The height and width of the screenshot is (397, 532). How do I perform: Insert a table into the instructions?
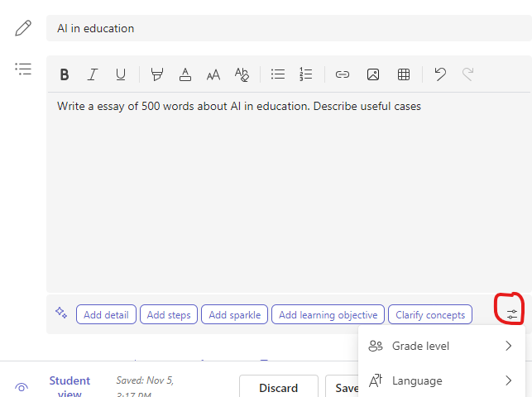pos(404,74)
